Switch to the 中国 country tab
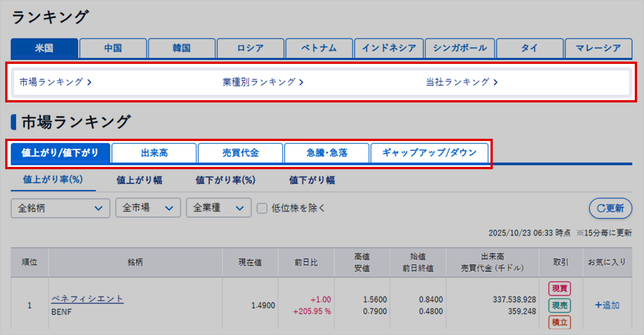This screenshot has width=644, height=335. 113,48
